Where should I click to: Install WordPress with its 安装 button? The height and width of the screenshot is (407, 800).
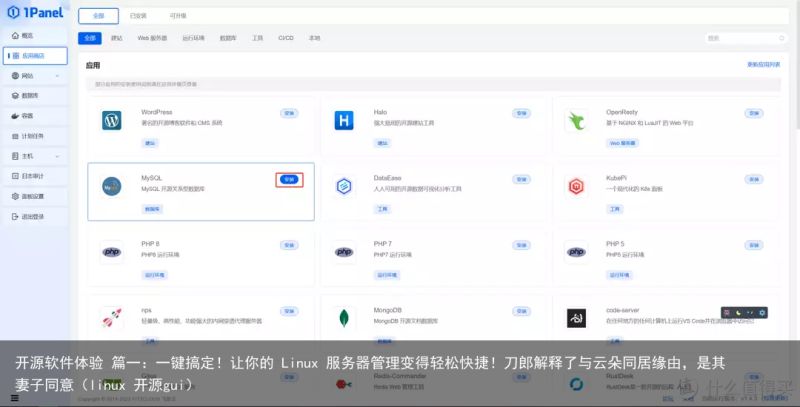(289, 113)
